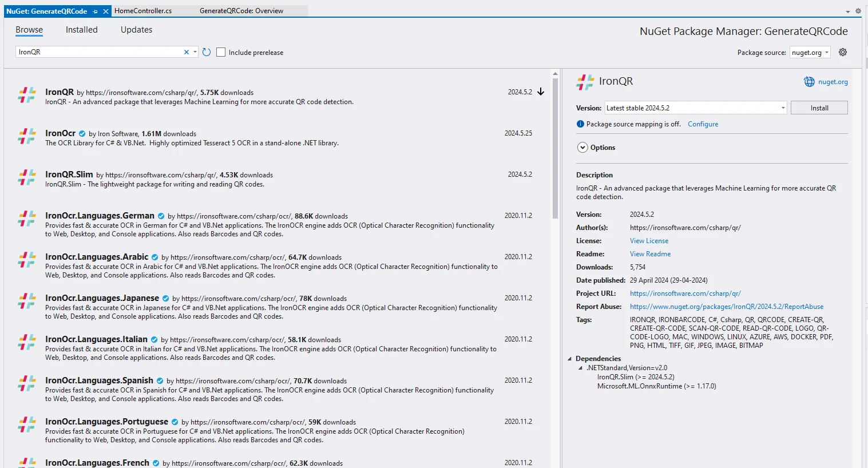
Task: Open the Package source dropdown
Action: click(827, 53)
